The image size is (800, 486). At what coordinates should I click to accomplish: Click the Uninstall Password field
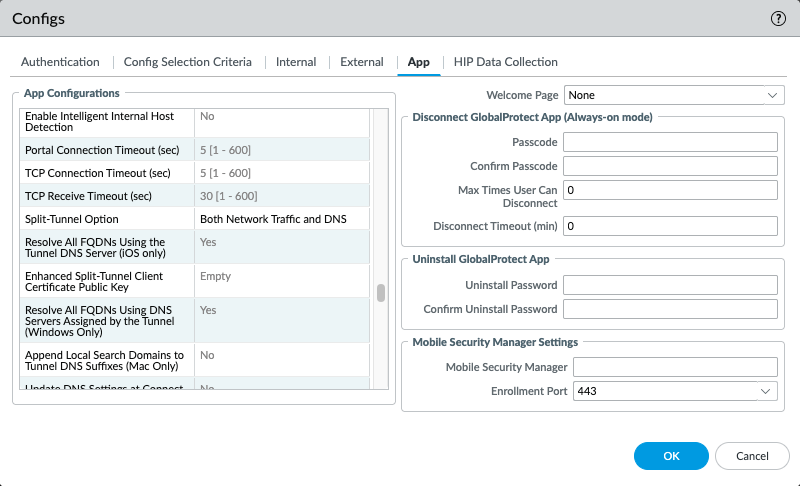click(x=670, y=286)
